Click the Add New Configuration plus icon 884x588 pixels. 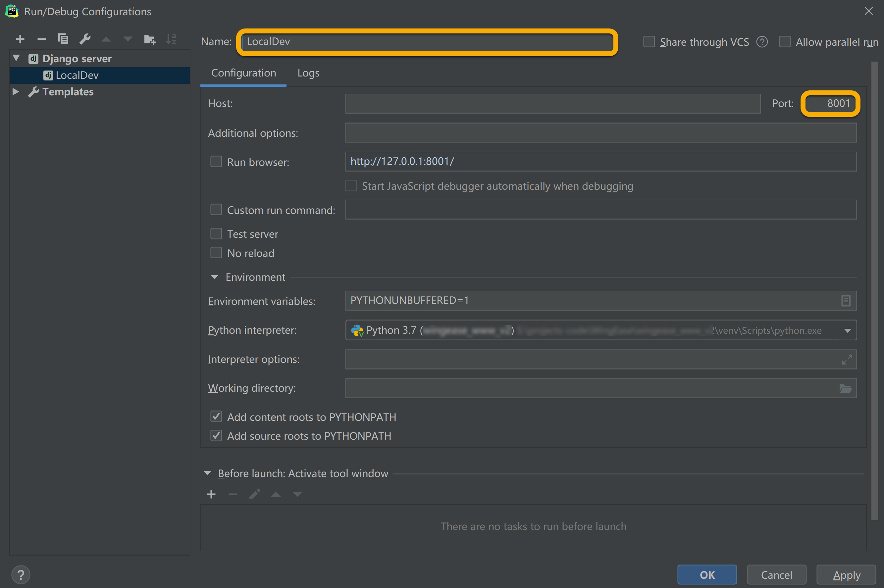pyautogui.click(x=20, y=39)
